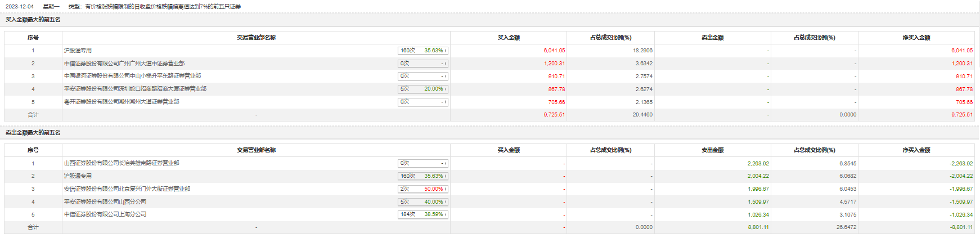This screenshot has height=238, width=980.
Task: Expand the 5次 20.00% stats box
Action: click(422, 89)
